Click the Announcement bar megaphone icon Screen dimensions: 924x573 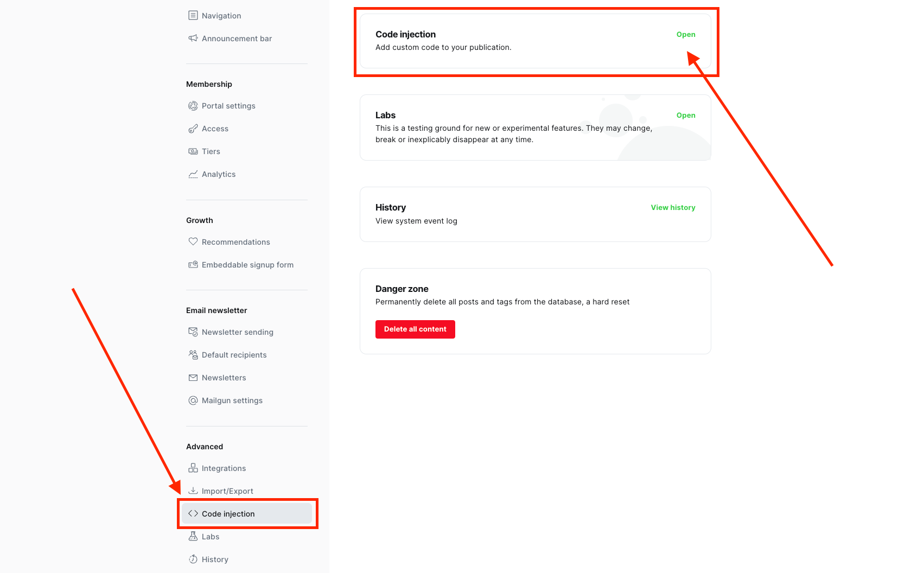[193, 38]
